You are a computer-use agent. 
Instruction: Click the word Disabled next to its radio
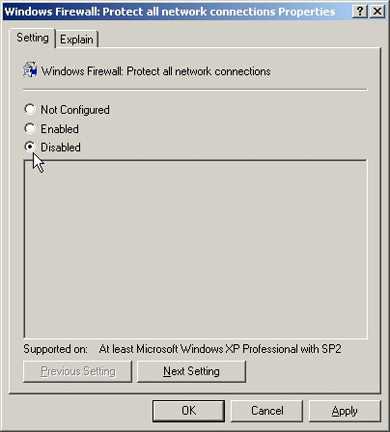[x=60, y=147]
